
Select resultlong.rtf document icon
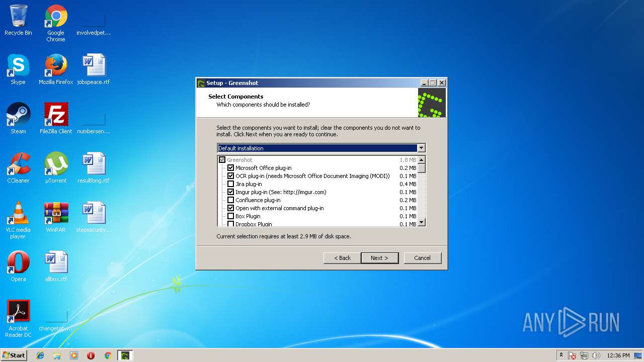(94, 168)
